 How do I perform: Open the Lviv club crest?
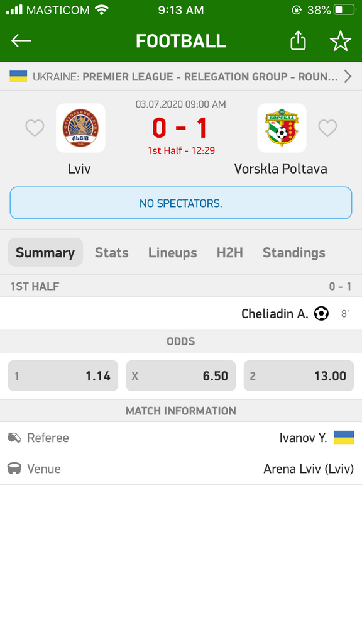click(80, 128)
